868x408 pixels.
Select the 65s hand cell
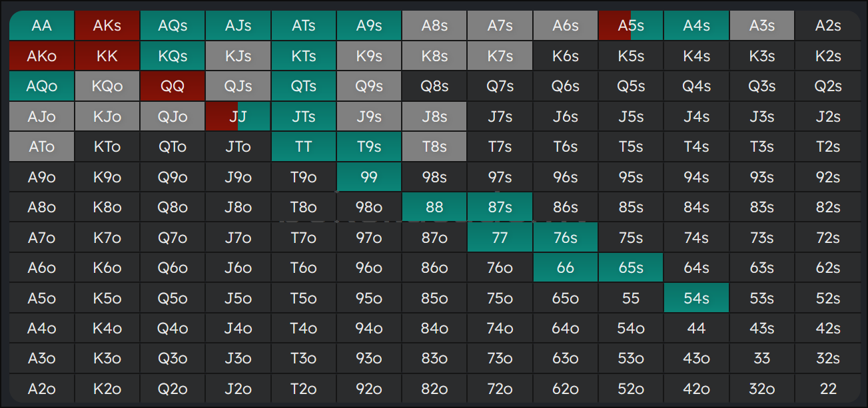(x=630, y=268)
